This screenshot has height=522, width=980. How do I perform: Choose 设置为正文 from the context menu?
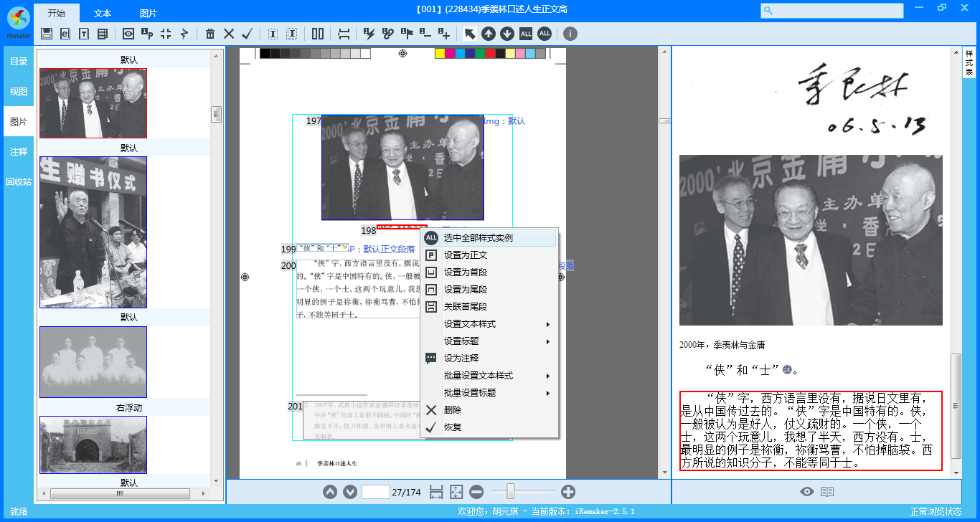[x=466, y=255]
